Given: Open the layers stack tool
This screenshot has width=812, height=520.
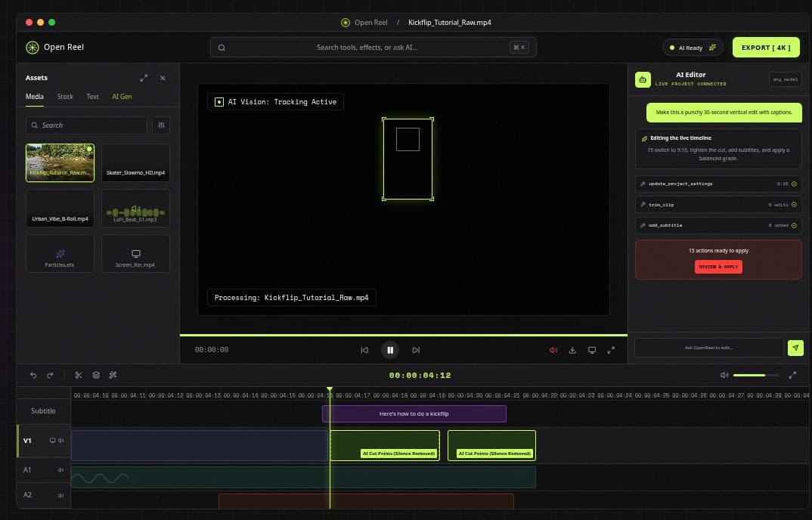Looking at the screenshot, I should (96, 375).
